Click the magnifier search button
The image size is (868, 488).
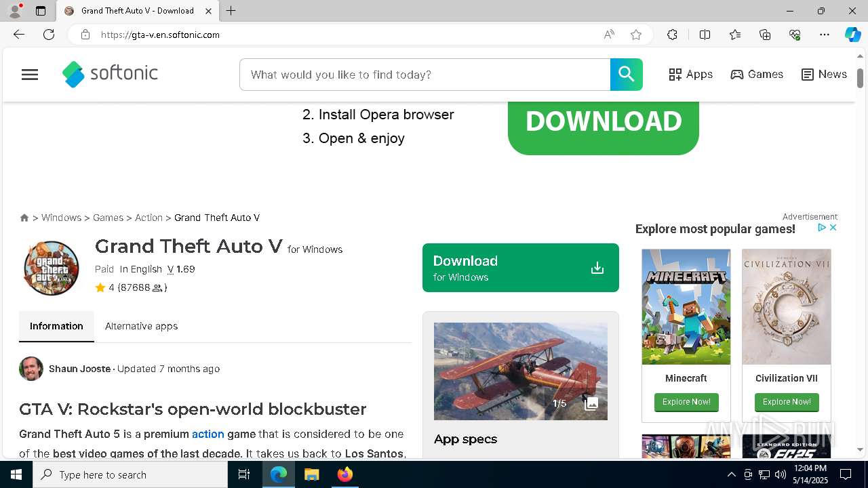626,75
